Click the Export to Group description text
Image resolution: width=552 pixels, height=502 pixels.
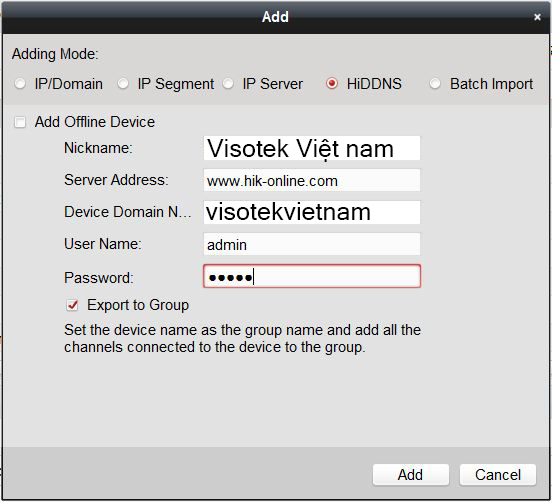click(x=242, y=338)
